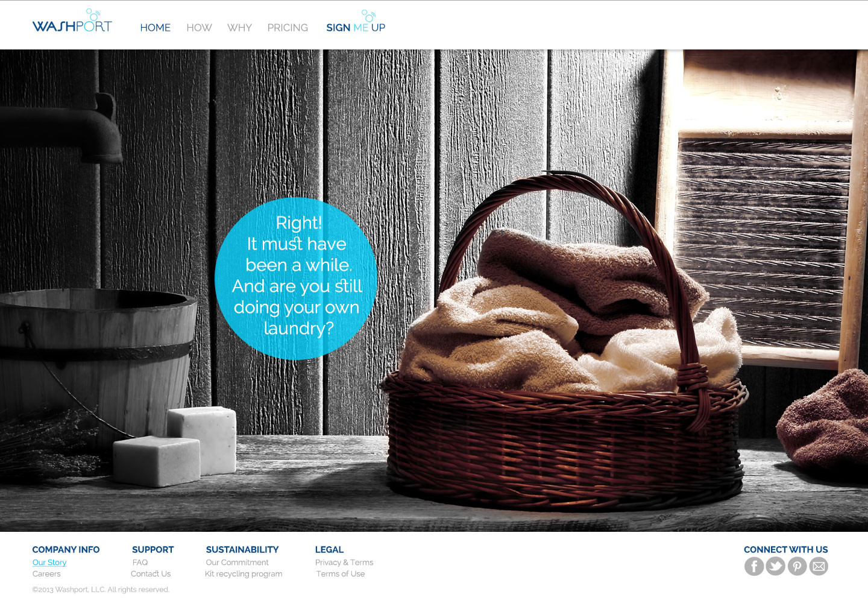Open the Contact Us link

[151, 573]
